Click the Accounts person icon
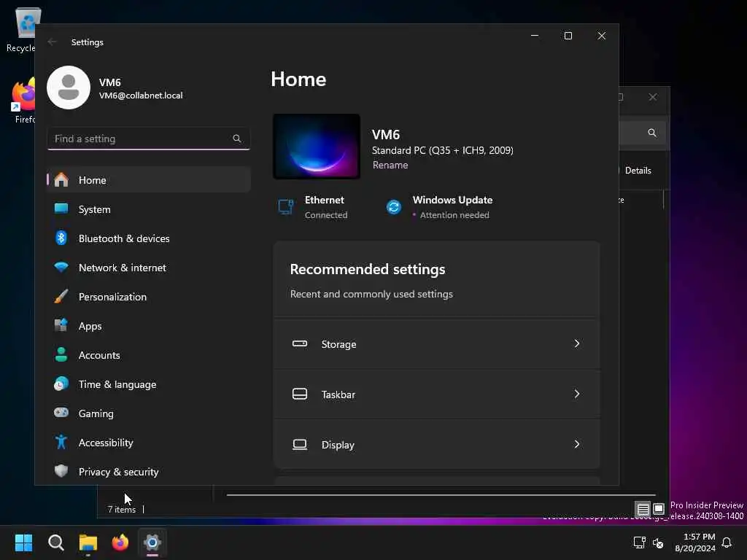Screen dimensions: 747x560 [x=61, y=355]
